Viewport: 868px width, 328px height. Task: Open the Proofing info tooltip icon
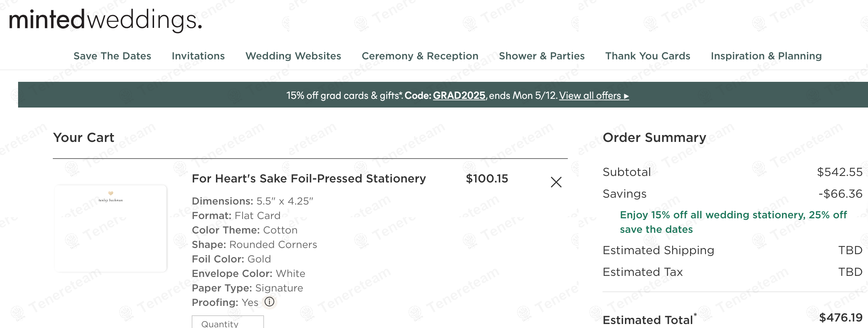[x=269, y=302]
